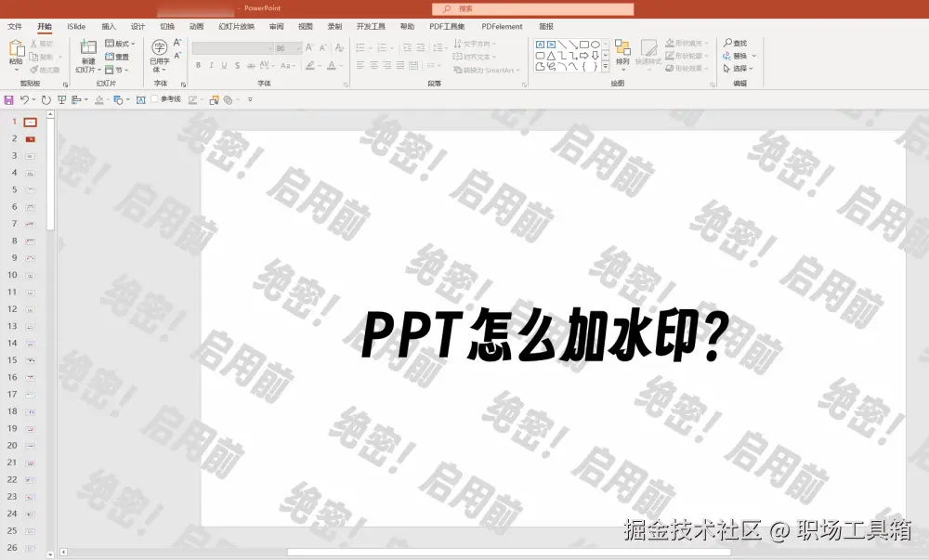Open the font size dropdown

tap(299, 48)
